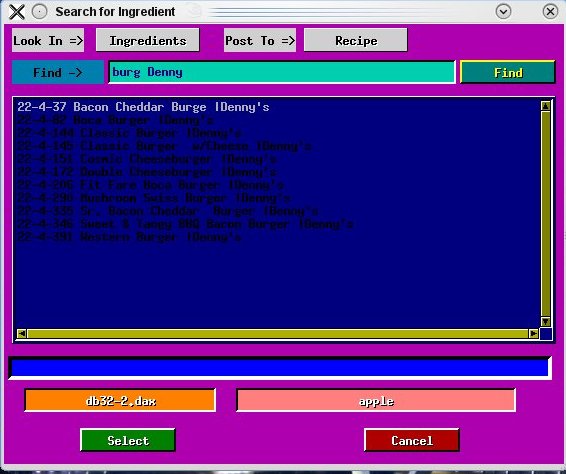Screen dimensions: 566x474
Task: Select the Mushroom Swiss Burger row
Action: click(154, 198)
